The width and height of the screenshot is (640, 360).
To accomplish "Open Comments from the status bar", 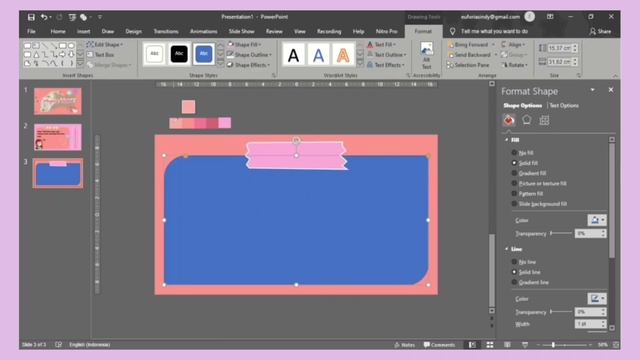I will [439, 345].
